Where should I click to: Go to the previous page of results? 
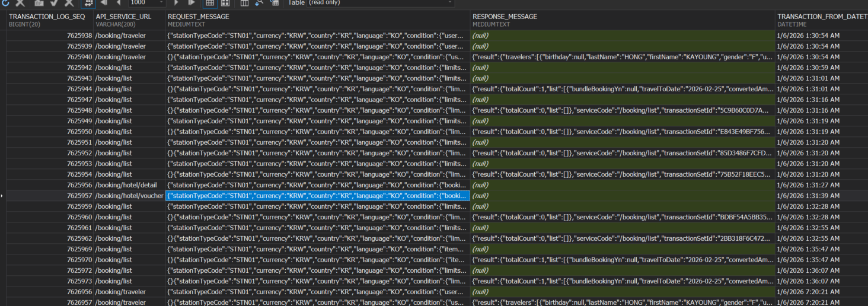pos(119,3)
